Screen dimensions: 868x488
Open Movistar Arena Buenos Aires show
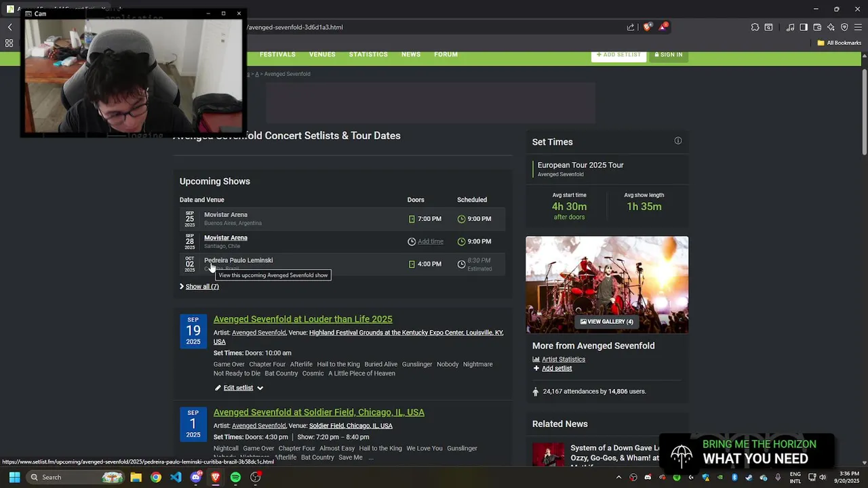click(x=226, y=215)
